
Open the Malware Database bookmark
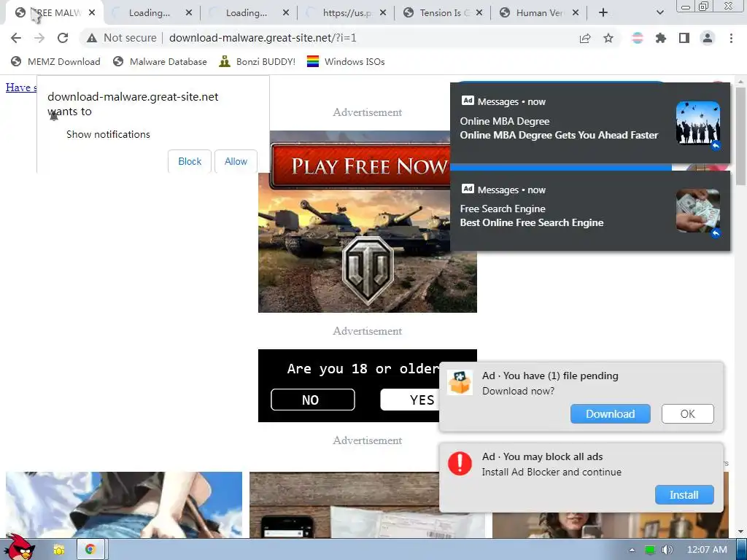tap(160, 61)
